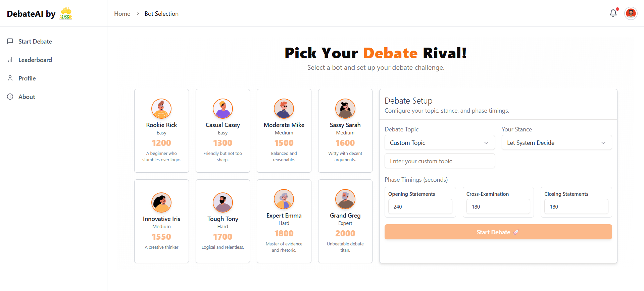Click the AOSSIE logo next to DebateAI
This screenshot has height=291, width=644.
coord(65,13)
